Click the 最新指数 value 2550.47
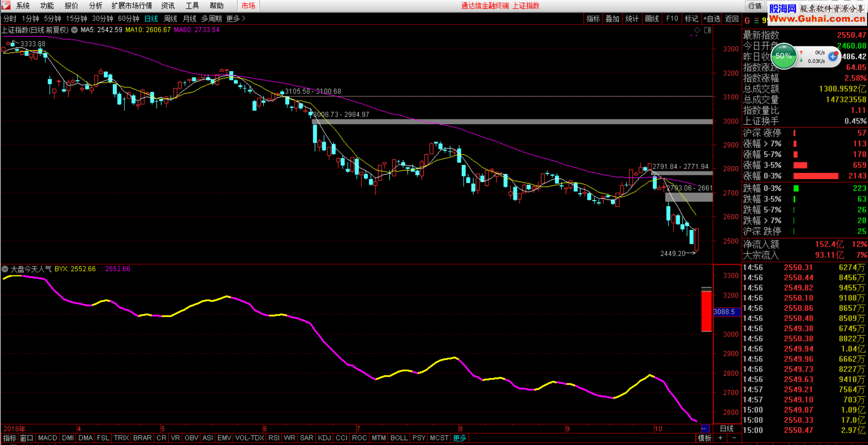Viewport: 868px width, 445px height. tap(851, 35)
